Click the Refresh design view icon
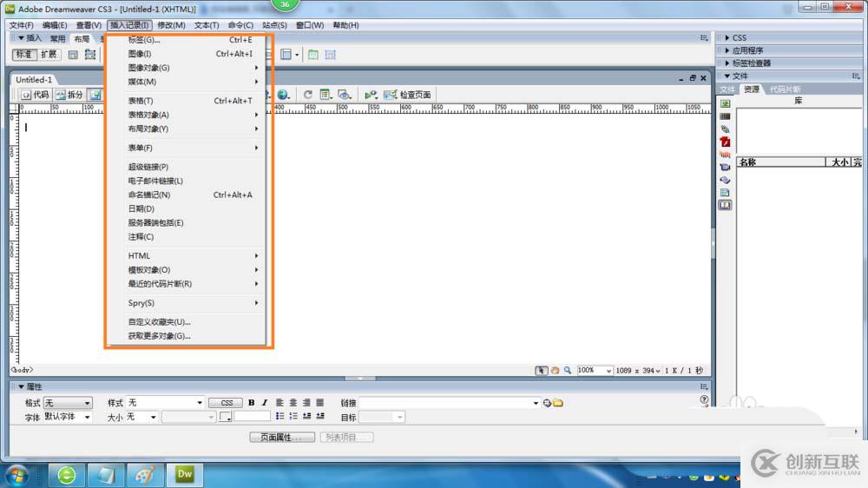This screenshot has width=868, height=488. point(308,95)
